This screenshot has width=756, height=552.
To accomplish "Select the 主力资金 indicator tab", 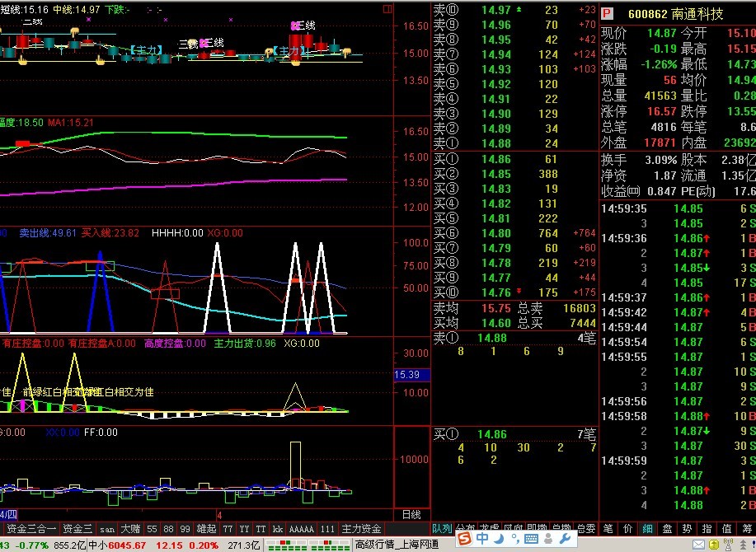I will pyautogui.click(x=361, y=529).
